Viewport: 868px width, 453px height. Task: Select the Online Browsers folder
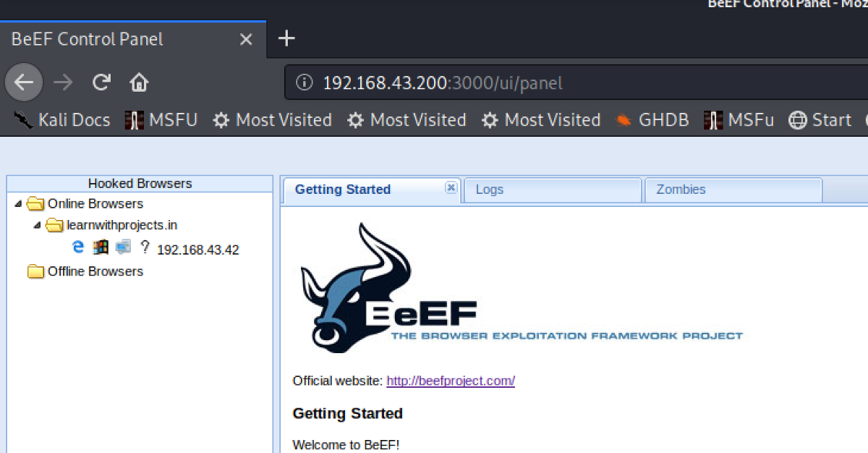[x=95, y=204]
